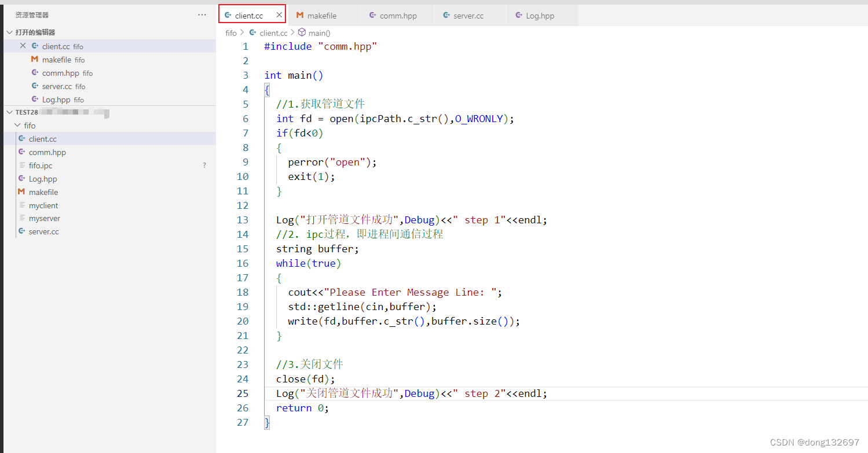Close the client.cc tab
Viewport: 868px width, 453px height.
[279, 15]
